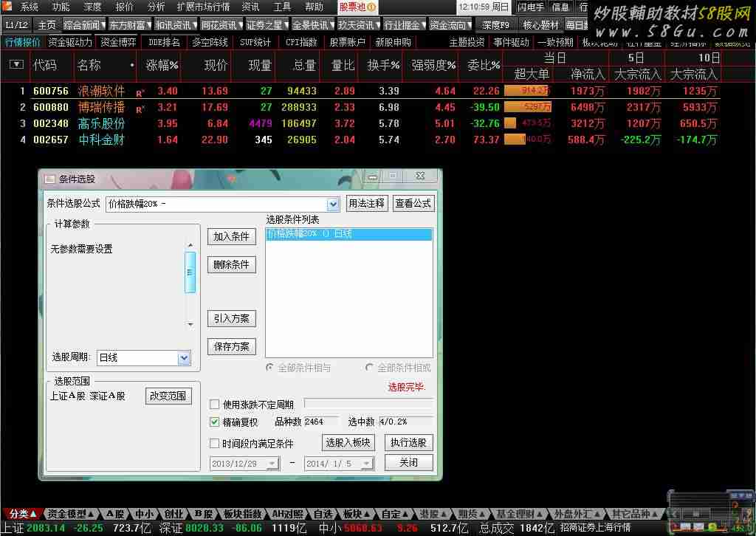Click the 超大单 bar for 中科金财
The width and height of the screenshot is (756, 536).
[515, 140]
